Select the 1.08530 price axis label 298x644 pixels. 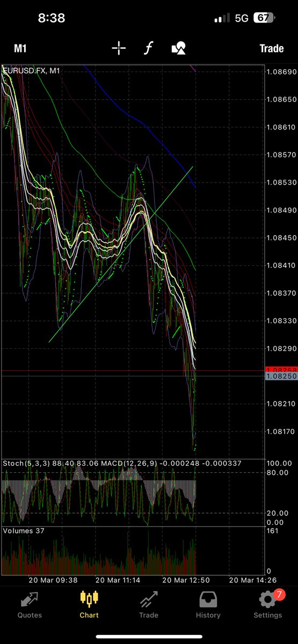(x=281, y=182)
